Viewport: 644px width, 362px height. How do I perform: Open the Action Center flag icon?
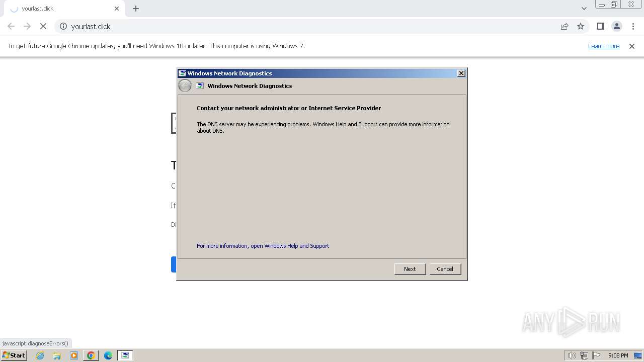click(596, 355)
